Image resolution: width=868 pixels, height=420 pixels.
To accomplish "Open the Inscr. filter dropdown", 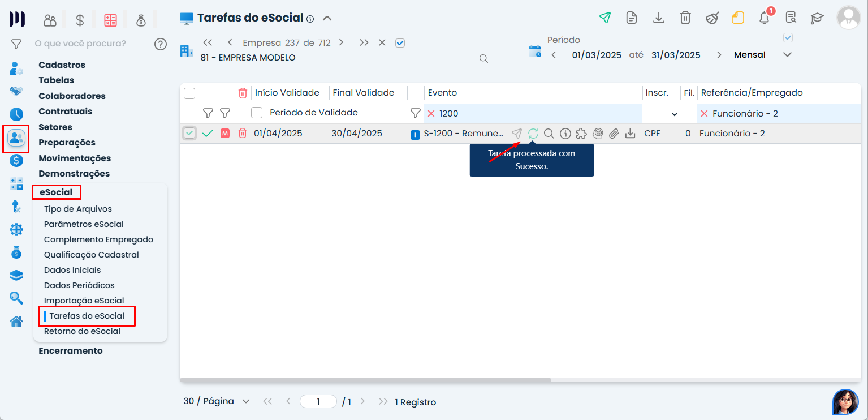I will [674, 114].
